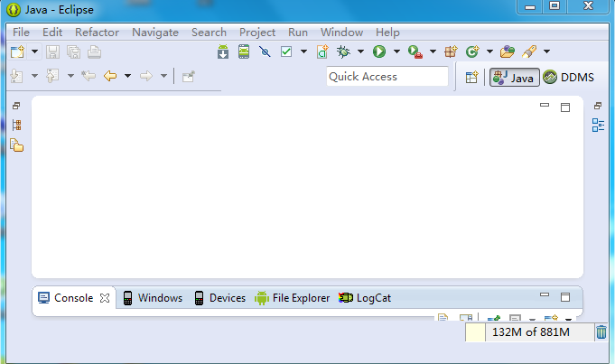This screenshot has height=364, width=615.
Task: Click the Search flashlight icon
Action: click(529, 51)
